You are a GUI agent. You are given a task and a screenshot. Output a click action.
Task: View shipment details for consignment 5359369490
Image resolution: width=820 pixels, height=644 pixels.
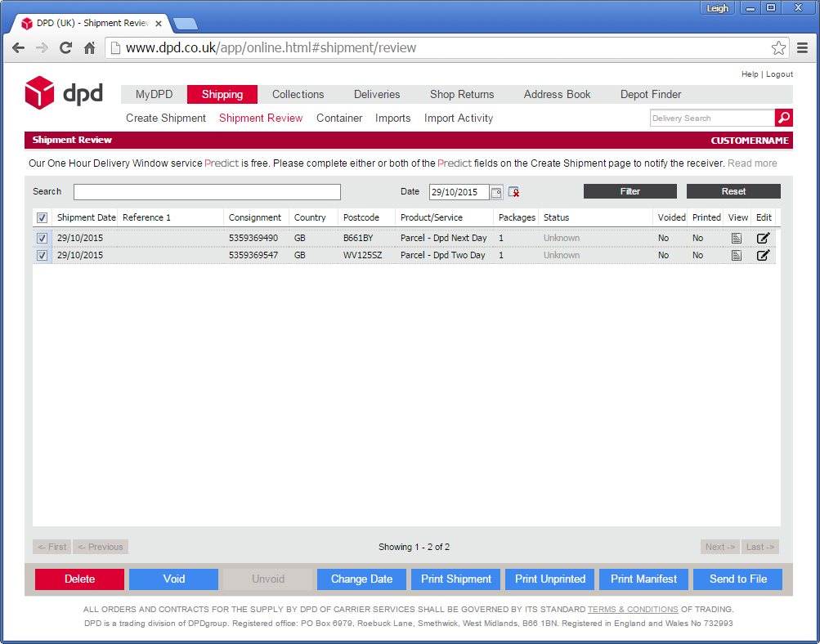pyautogui.click(x=737, y=239)
